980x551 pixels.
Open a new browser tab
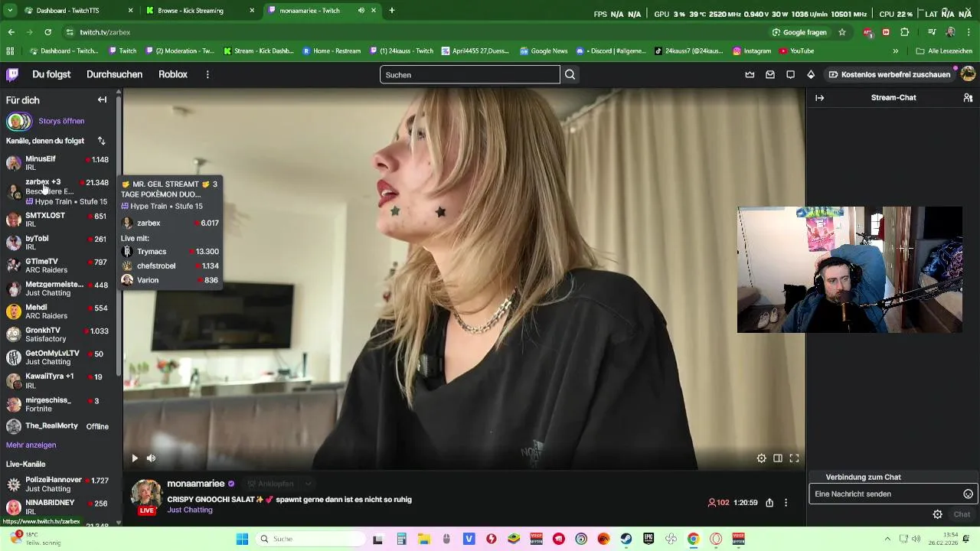coord(392,11)
